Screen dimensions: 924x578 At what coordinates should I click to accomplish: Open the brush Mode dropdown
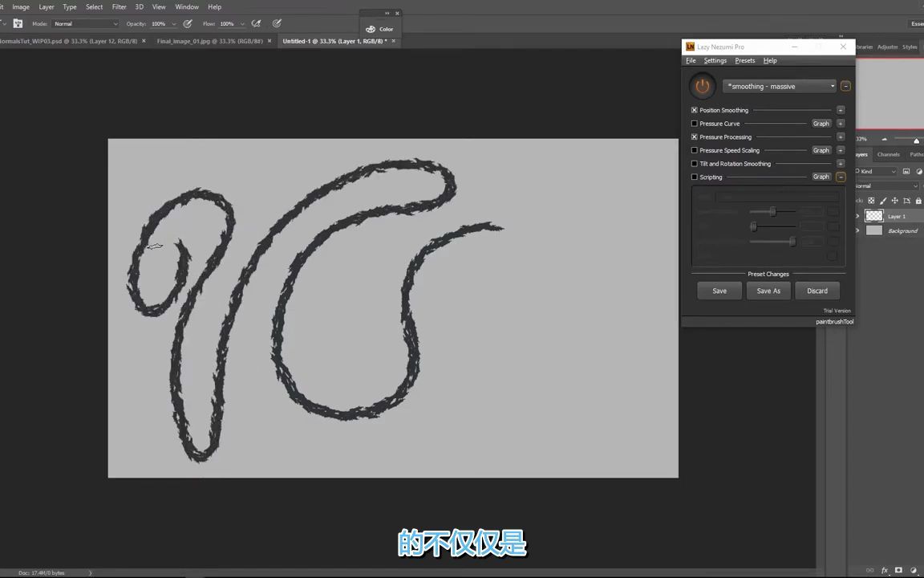[84, 23]
